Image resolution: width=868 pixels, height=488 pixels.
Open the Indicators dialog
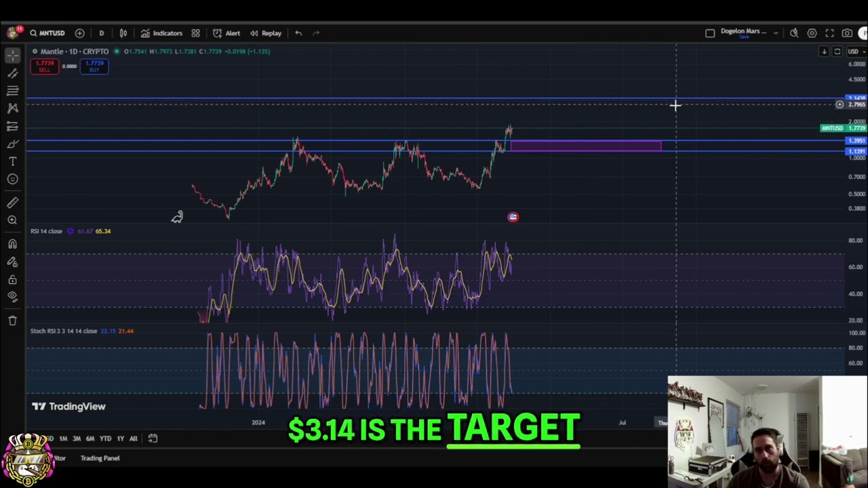click(161, 33)
